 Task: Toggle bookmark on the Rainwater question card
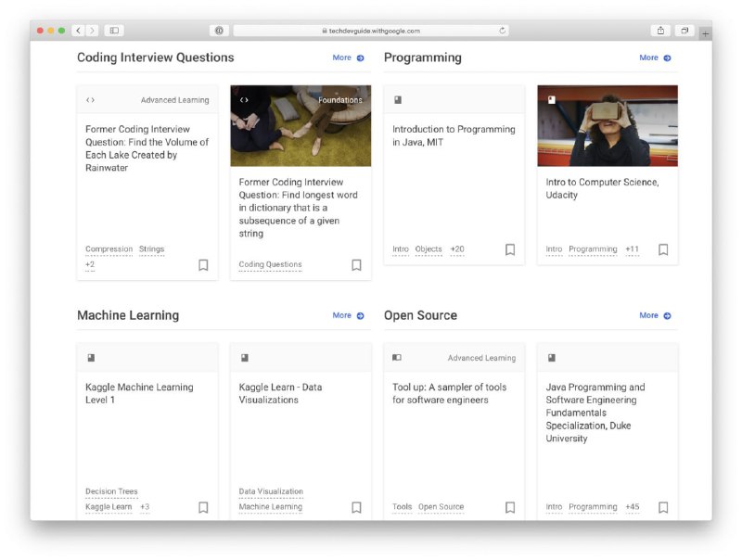pyautogui.click(x=202, y=265)
